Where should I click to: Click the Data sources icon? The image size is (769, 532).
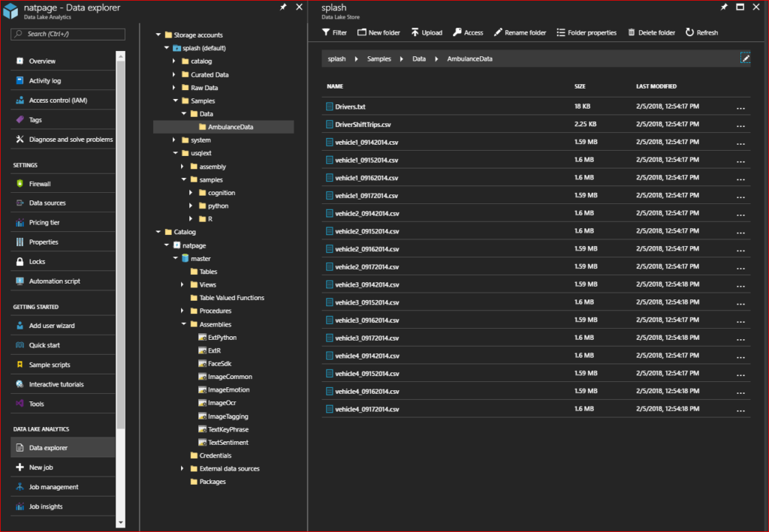tap(20, 203)
